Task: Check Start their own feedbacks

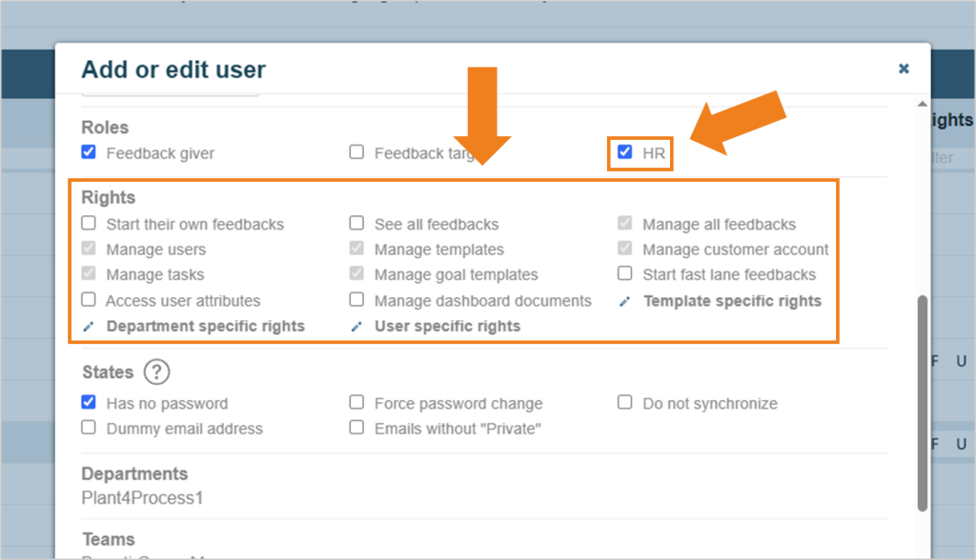Action: pos(89,223)
